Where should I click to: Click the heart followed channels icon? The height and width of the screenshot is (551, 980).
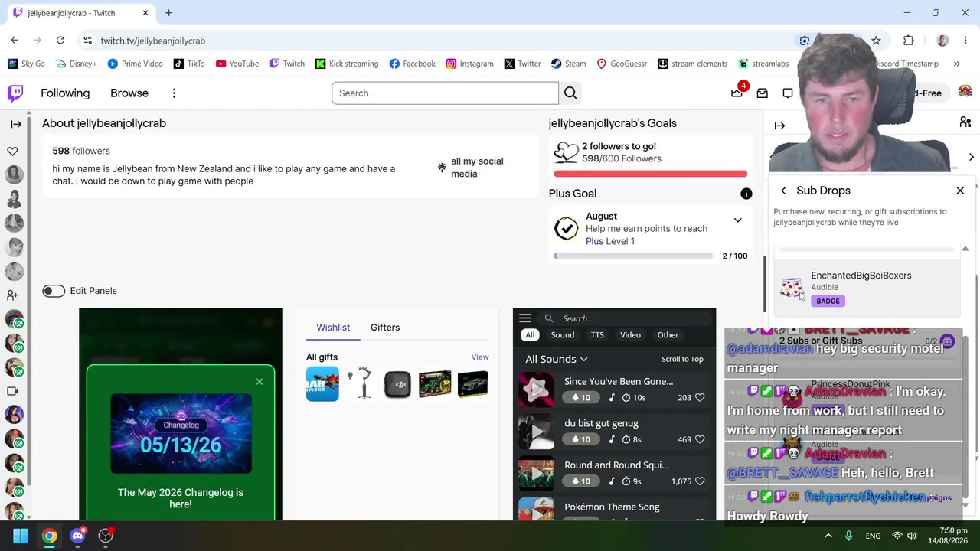(12, 152)
